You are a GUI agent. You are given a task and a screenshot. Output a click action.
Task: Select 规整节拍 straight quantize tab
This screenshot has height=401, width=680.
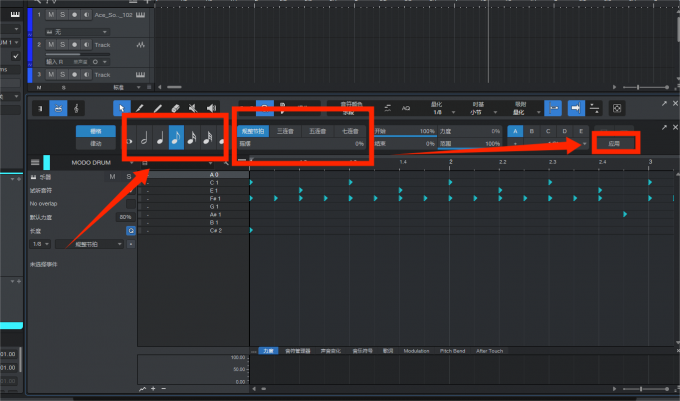[253, 131]
